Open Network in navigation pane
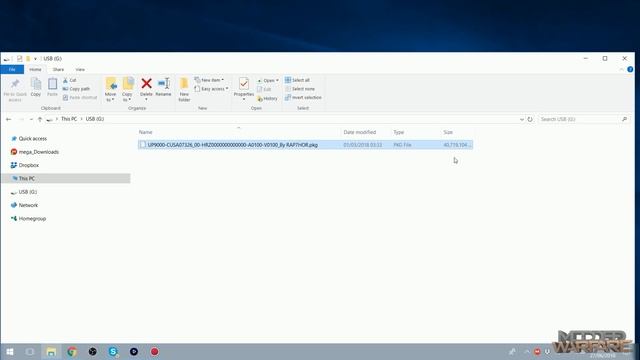Viewport: 640px width, 360px height. (x=28, y=205)
